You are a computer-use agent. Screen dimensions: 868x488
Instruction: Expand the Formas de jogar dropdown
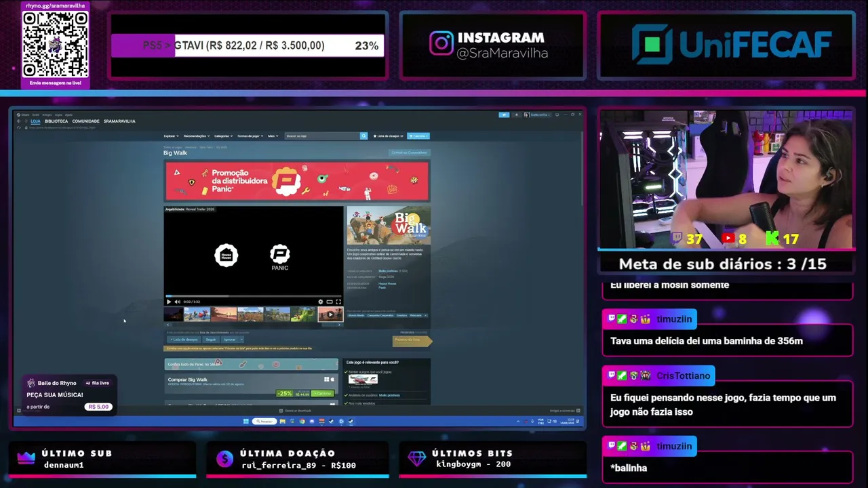[250, 136]
